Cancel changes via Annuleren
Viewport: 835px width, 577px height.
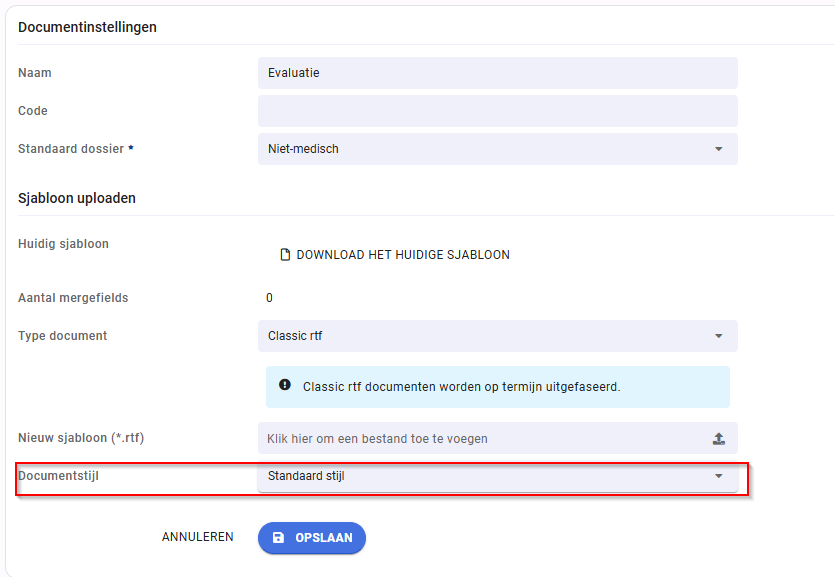198,537
